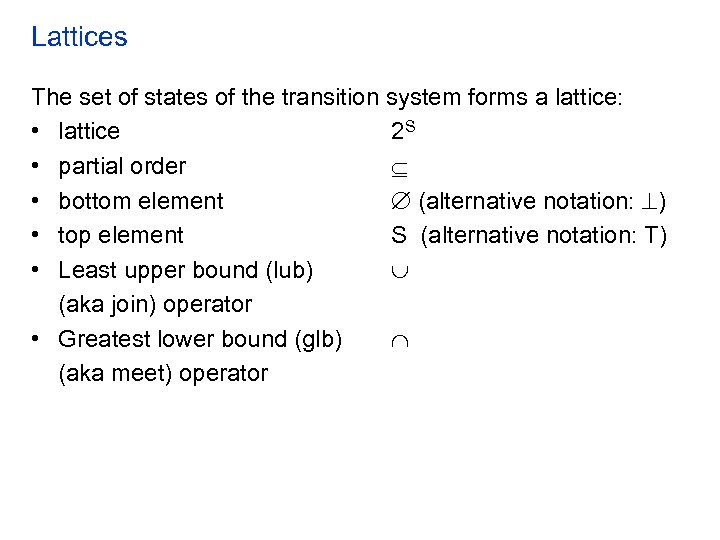The height and width of the screenshot is (540, 720).
Task: Click the bullet point before partial order
Action: tap(36, 166)
